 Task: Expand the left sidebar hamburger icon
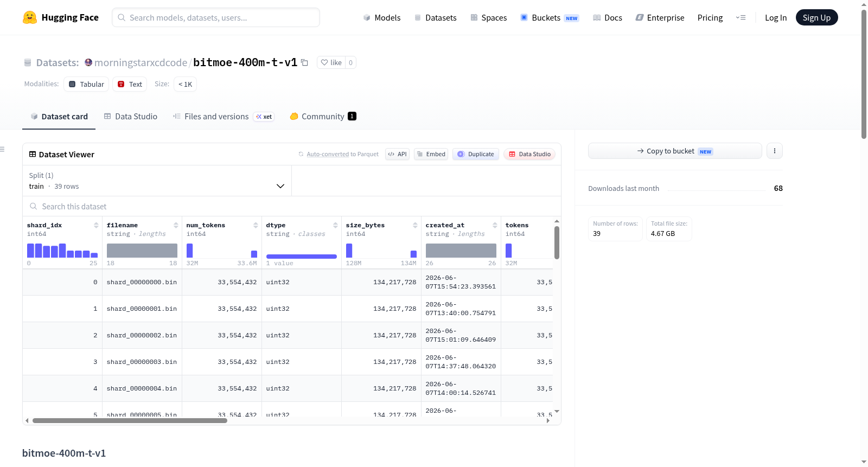point(2,149)
